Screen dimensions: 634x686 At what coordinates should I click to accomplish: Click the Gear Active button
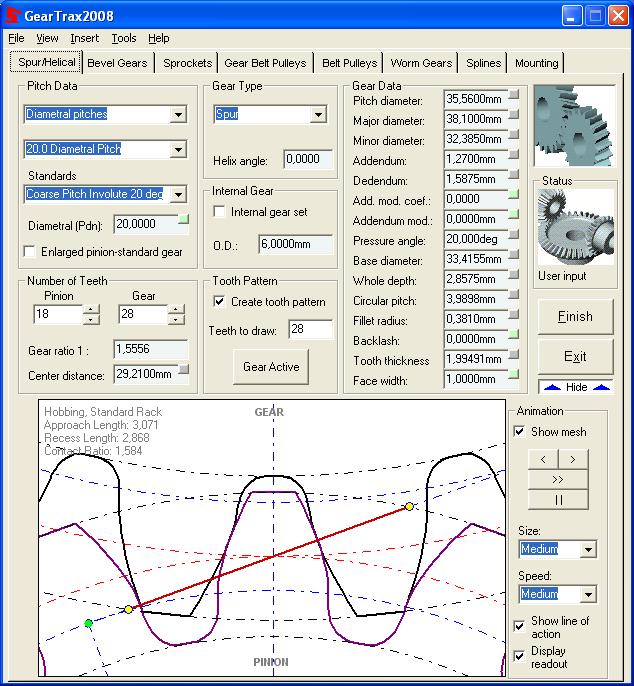click(x=271, y=367)
